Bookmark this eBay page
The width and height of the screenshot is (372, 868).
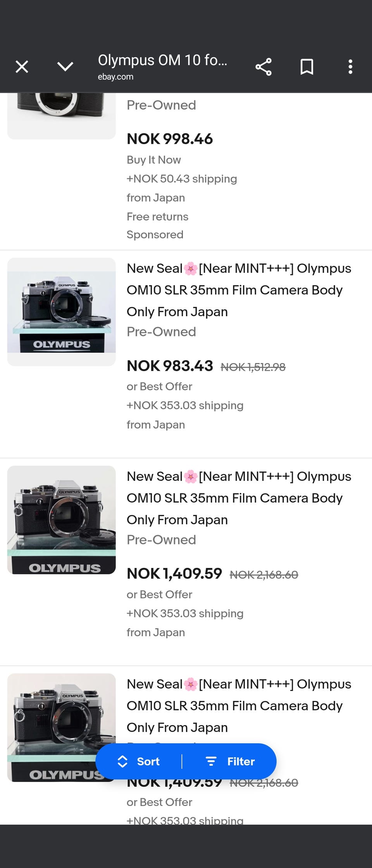(307, 67)
